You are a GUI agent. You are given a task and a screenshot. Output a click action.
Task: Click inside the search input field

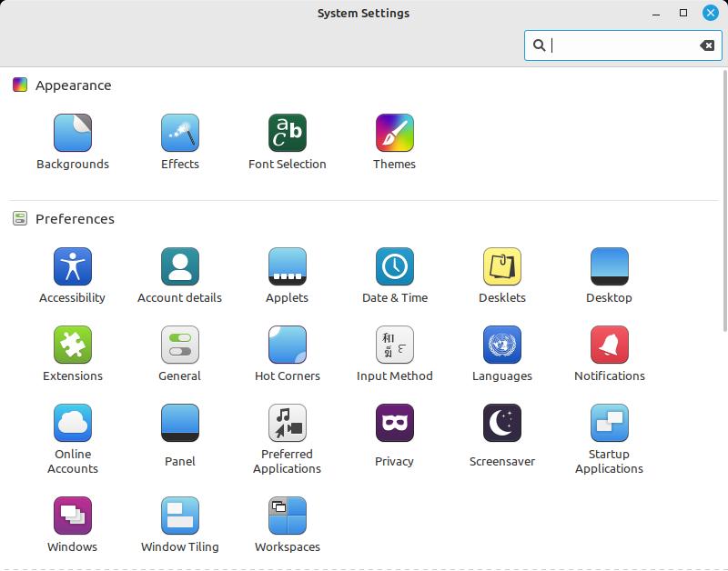[x=622, y=45]
